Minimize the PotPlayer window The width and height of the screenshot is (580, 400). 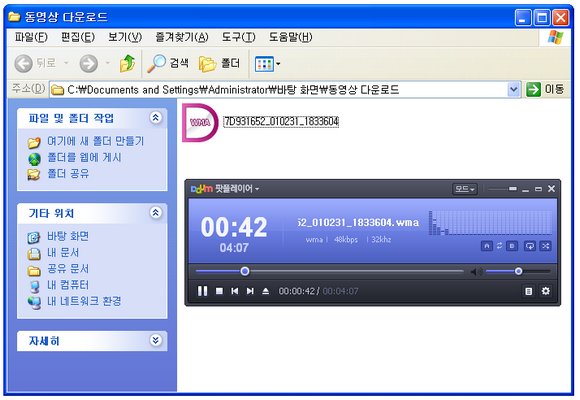[525, 189]
